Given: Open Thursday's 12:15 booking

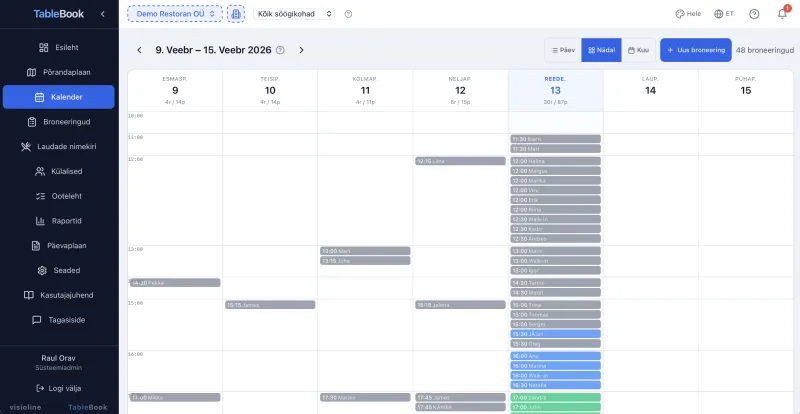Looking at the screenshot, I should [460, 161].
